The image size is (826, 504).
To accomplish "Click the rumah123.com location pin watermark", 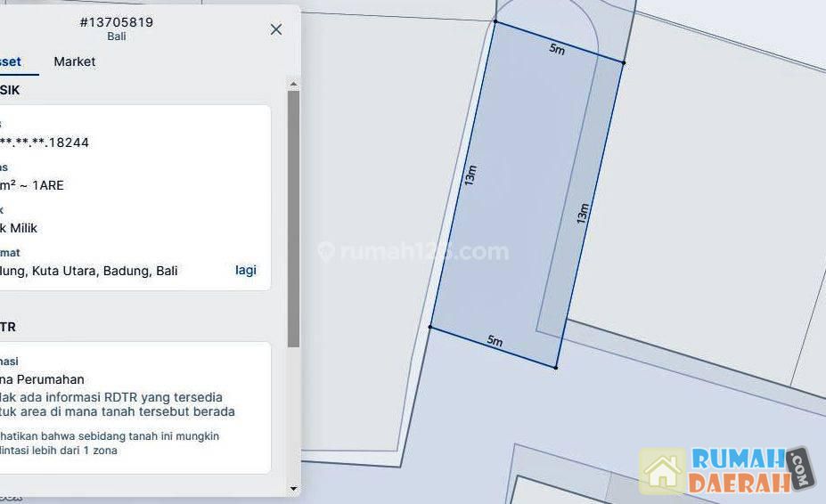I will click(326, 252).
